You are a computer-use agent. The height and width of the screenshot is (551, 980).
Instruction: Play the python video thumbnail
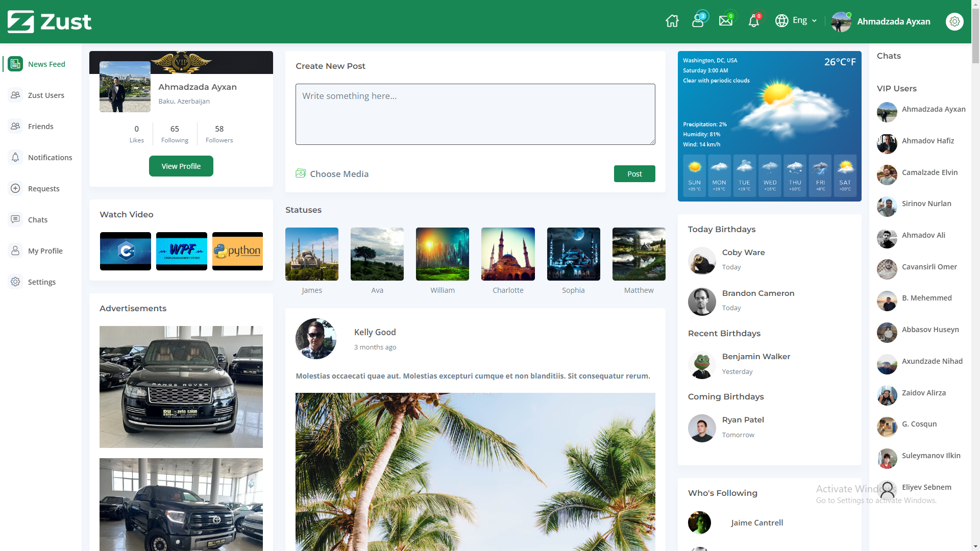click(x=237, y=251)
